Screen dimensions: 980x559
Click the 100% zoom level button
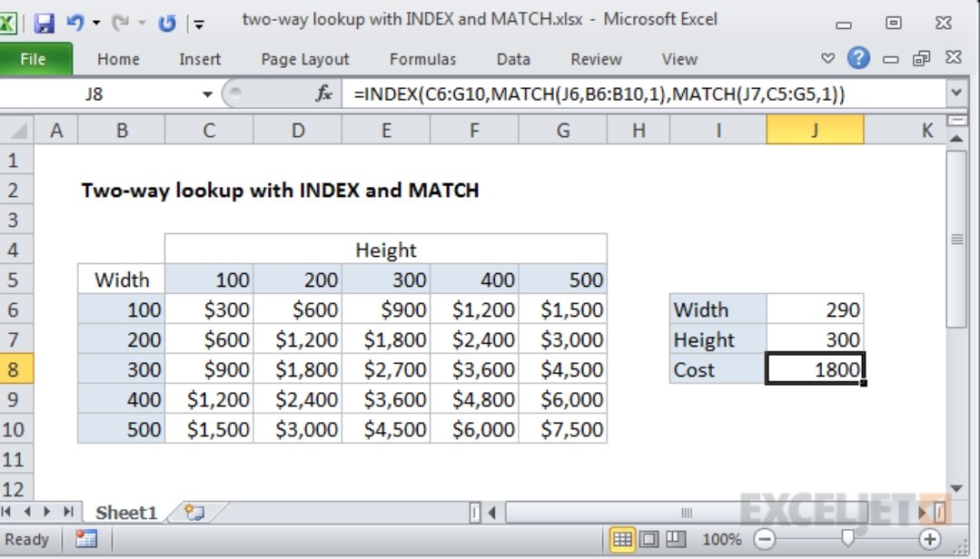click(721, 539)
